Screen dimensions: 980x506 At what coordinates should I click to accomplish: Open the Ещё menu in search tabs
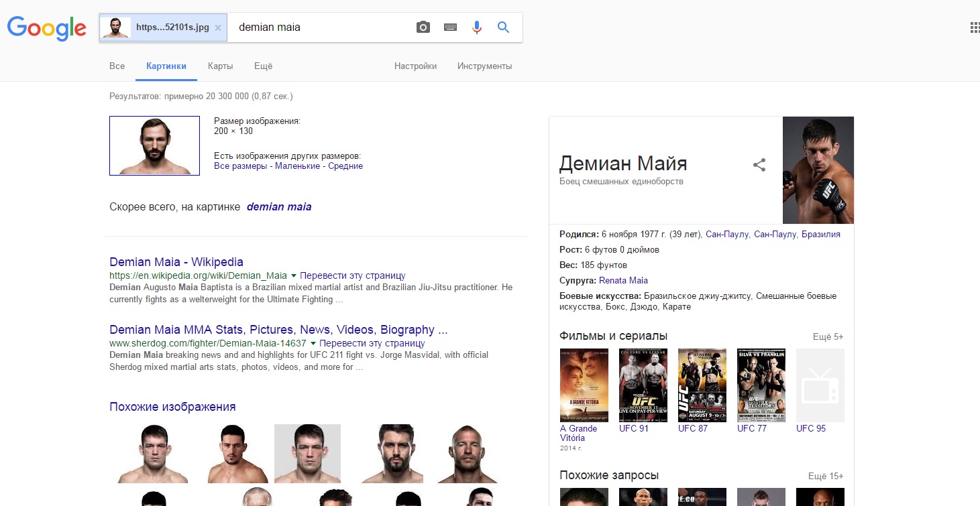point(263,66)
